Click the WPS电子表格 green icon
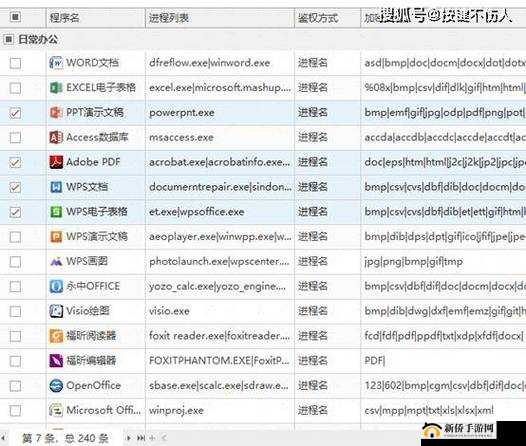Image resolution: width=526 pixels, height=446 pixels. 56,212
